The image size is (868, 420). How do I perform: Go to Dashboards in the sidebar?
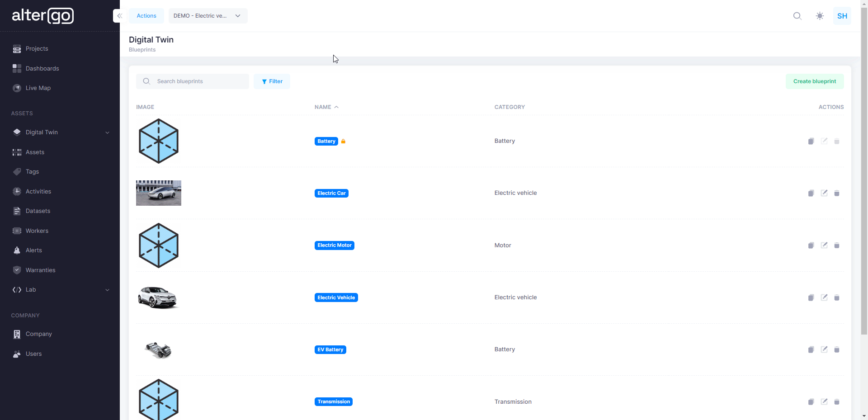pyautogui.click(x=42, y=69)
